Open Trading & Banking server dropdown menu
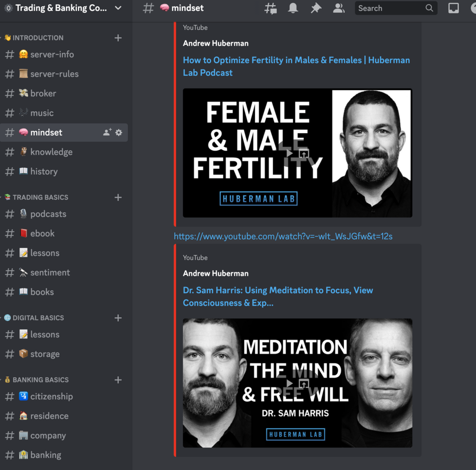 pyautogui.click(x=118, y=8)
